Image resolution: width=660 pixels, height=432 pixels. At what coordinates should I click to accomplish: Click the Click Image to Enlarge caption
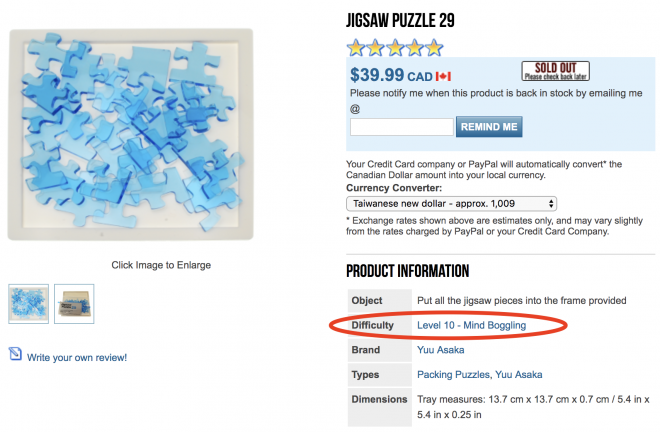[x=161, y=265]
